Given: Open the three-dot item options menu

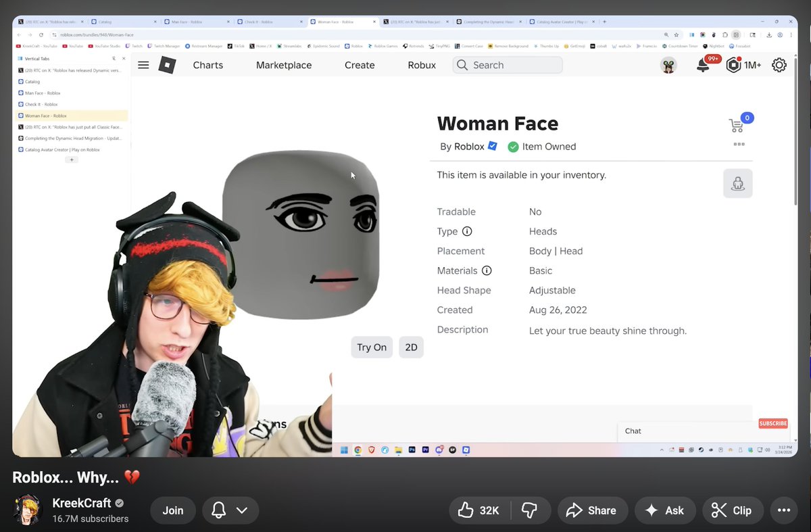Looking at the screenshot, I should tap(739, 144).
